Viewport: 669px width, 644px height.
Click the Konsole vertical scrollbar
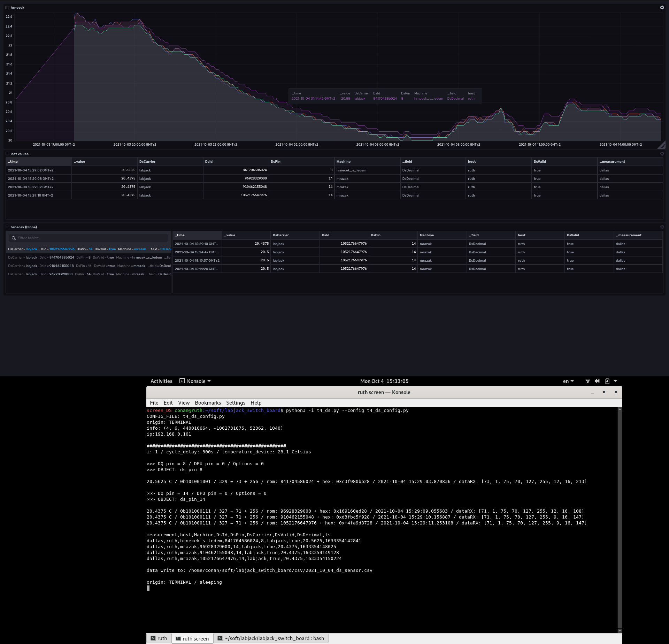[x=620, y=519]
